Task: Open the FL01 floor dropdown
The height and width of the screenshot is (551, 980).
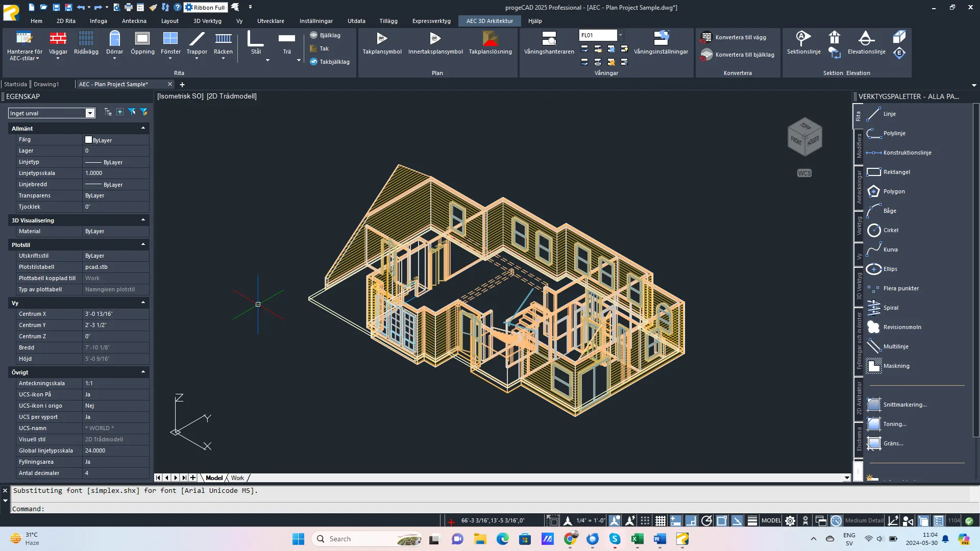Action: point(620,35)
